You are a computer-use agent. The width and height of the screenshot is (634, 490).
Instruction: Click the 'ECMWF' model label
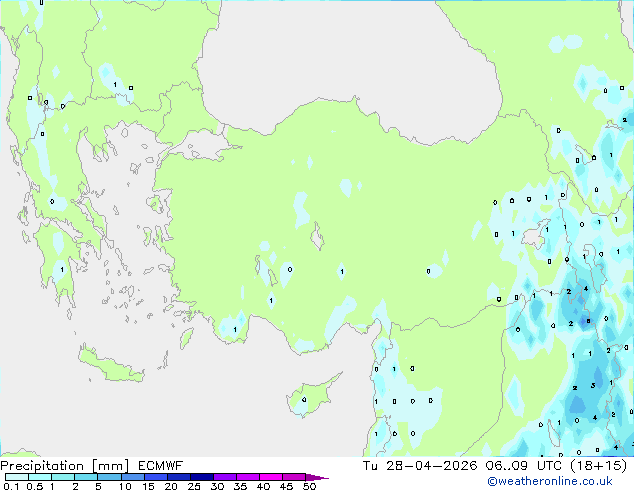(x=161, y=466)
